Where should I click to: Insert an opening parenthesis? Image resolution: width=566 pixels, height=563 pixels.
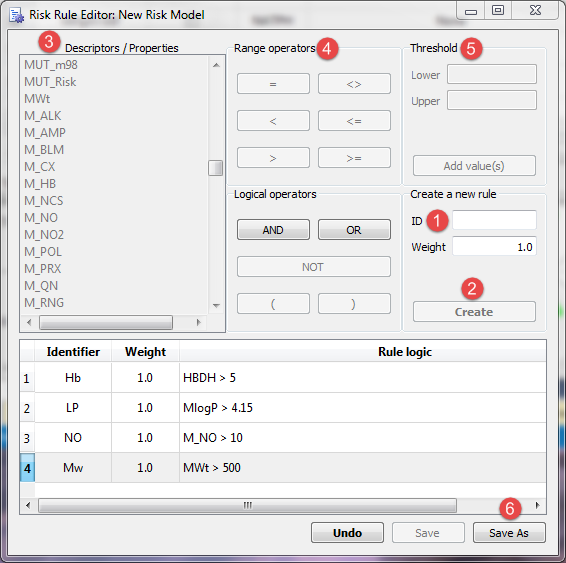tap(273, 304)
